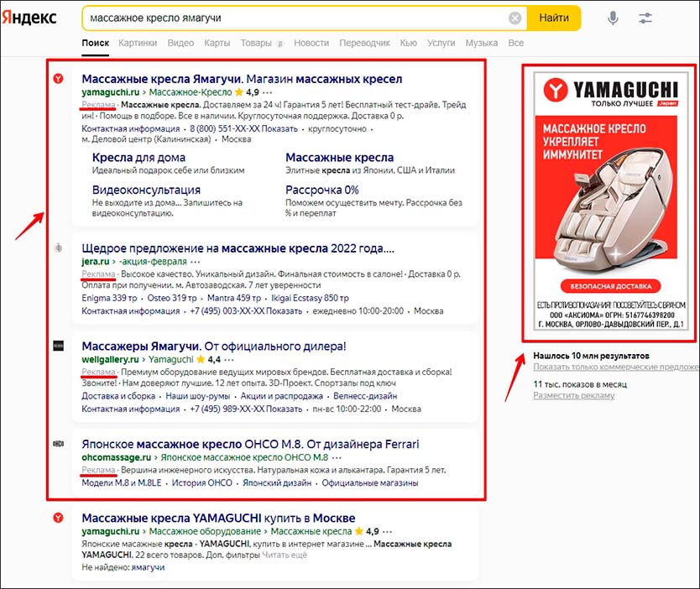Click Показать только коммерческие предложения
The image size is (700, 589).
(616, 367)
